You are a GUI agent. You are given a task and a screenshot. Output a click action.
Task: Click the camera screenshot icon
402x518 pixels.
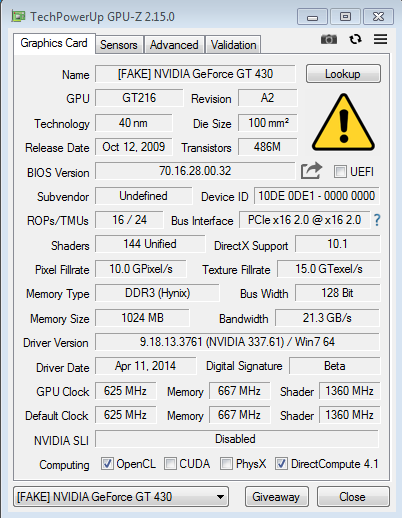(329, 40)
